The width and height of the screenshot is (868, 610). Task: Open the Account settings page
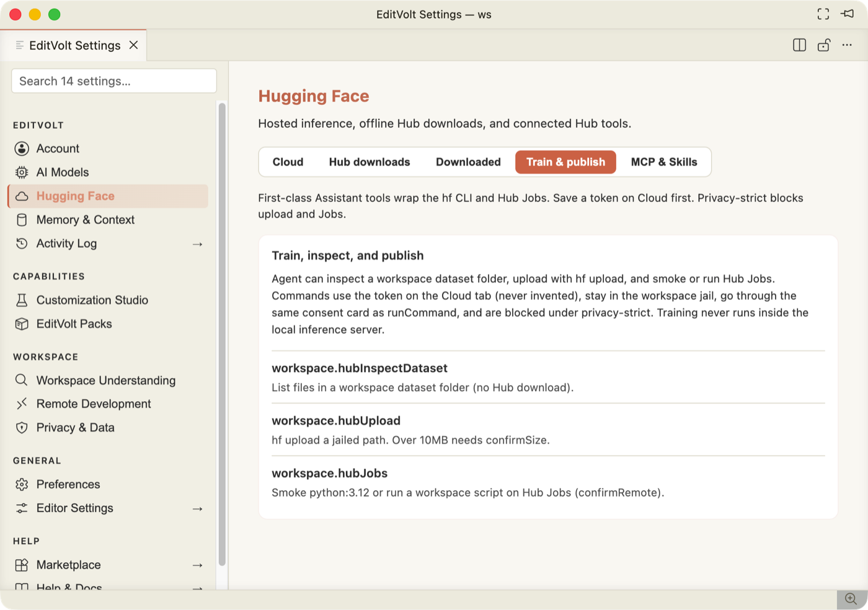tap(108, 149)
